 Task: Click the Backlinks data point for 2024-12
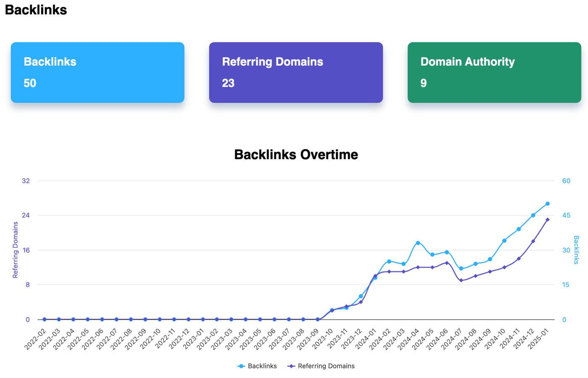[533, 215]
